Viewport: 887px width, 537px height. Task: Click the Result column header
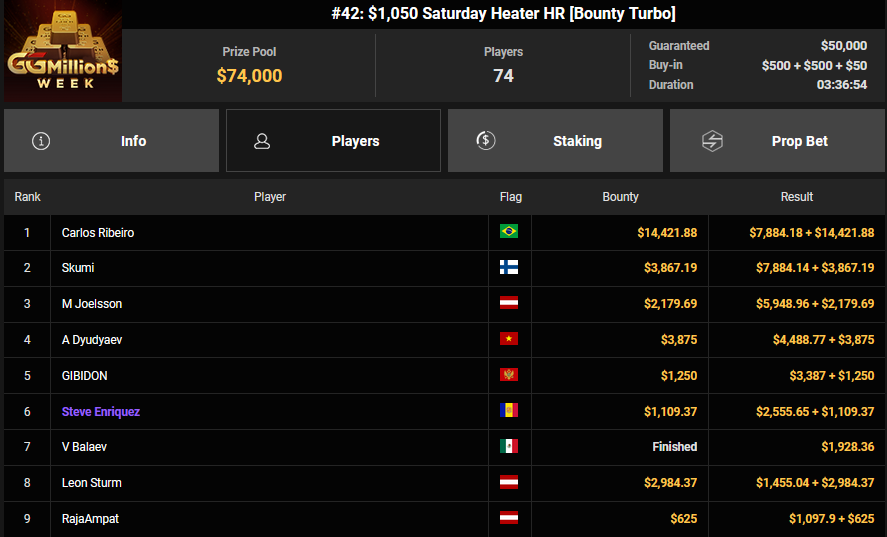click(797, 197)
